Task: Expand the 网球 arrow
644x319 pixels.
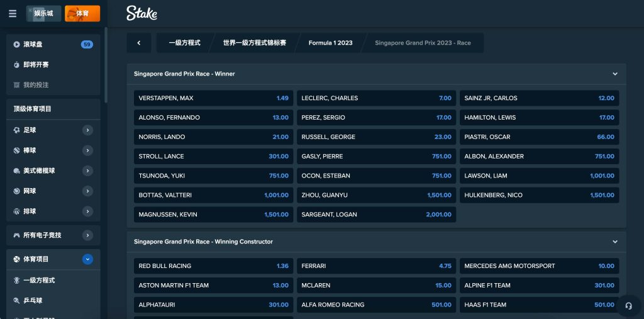Action: (87, 191)
